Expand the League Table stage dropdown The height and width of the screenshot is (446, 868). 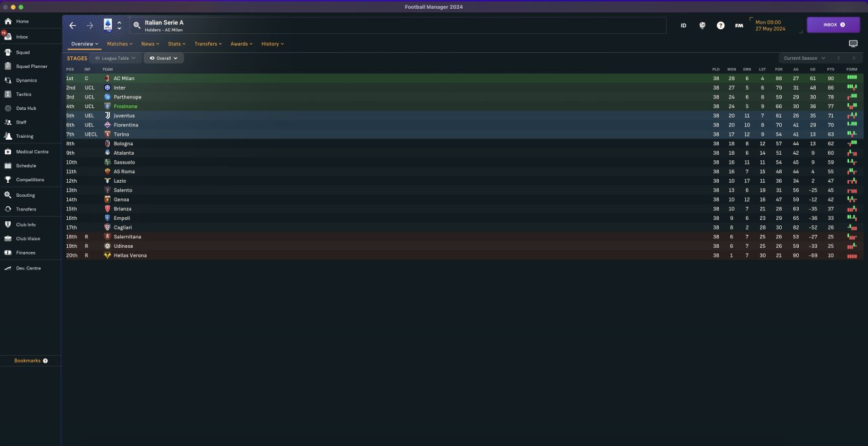[x=116, y=58]
